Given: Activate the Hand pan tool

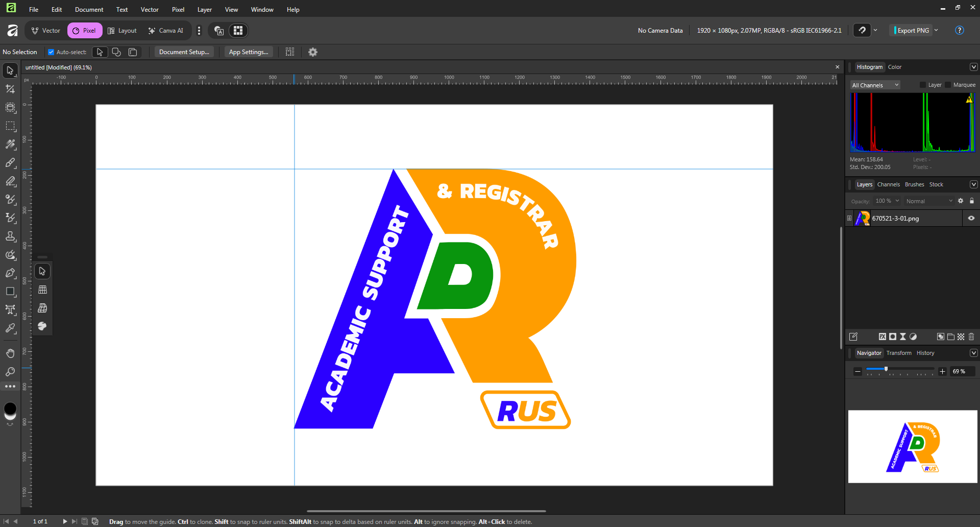Looking at the screenshot, I should point(10,353).
